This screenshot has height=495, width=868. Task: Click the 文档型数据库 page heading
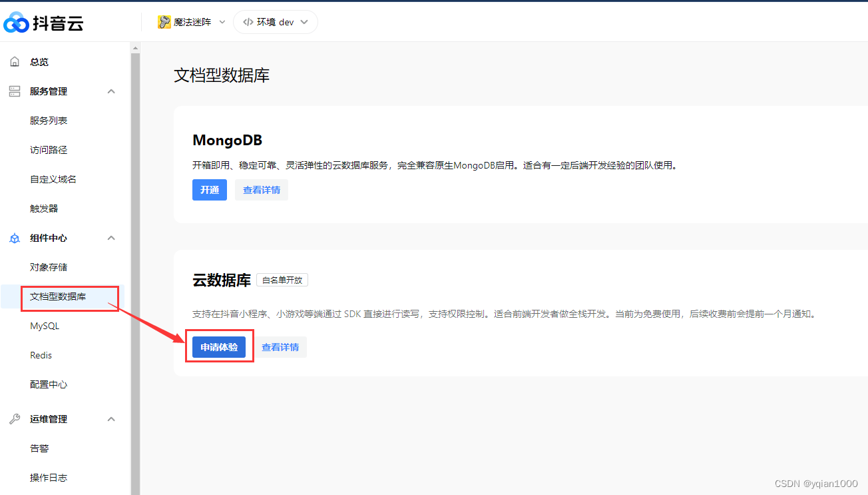pyautogui.click(x=222, y=75)
